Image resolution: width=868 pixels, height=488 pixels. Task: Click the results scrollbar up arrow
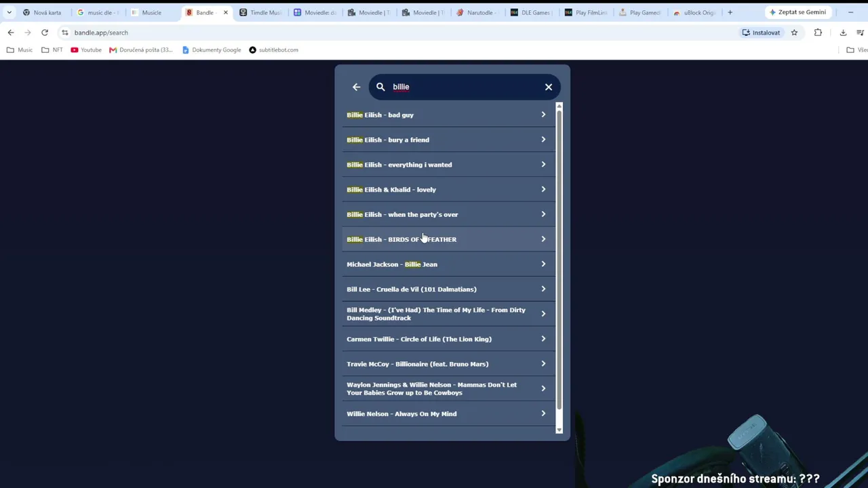(x=559, y=106)
